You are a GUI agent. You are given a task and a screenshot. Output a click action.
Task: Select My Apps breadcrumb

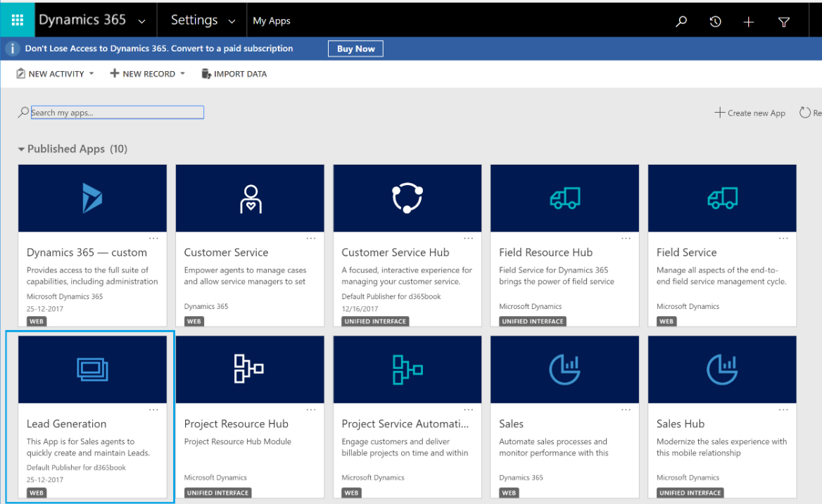click(271, 21)
